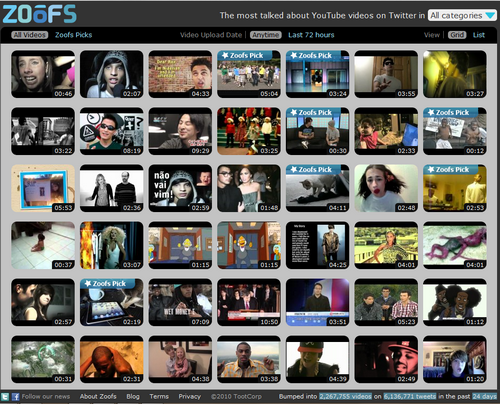500x404 pixels.
Task: Play the 00:30 Zoofs Pick video
Action: pyautogui.click(x=318, y=131)
